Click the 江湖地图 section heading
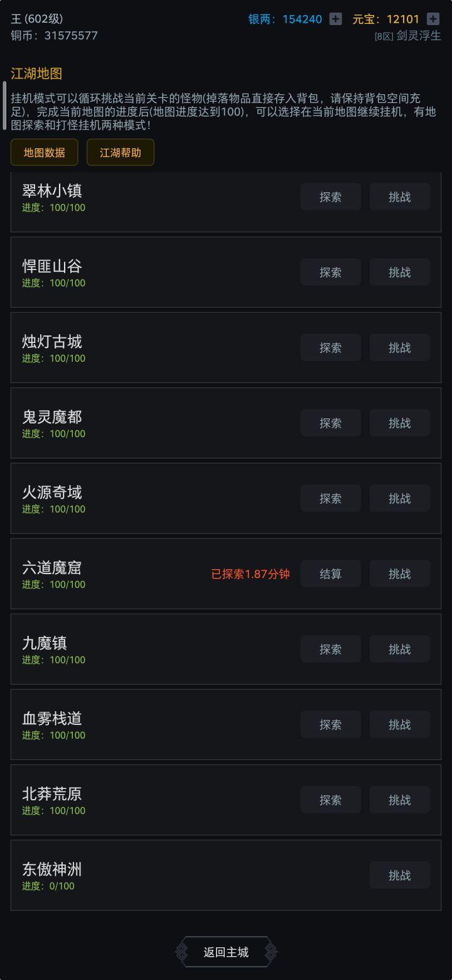This screenshot has height=980, width=452. tap(36, 73)
